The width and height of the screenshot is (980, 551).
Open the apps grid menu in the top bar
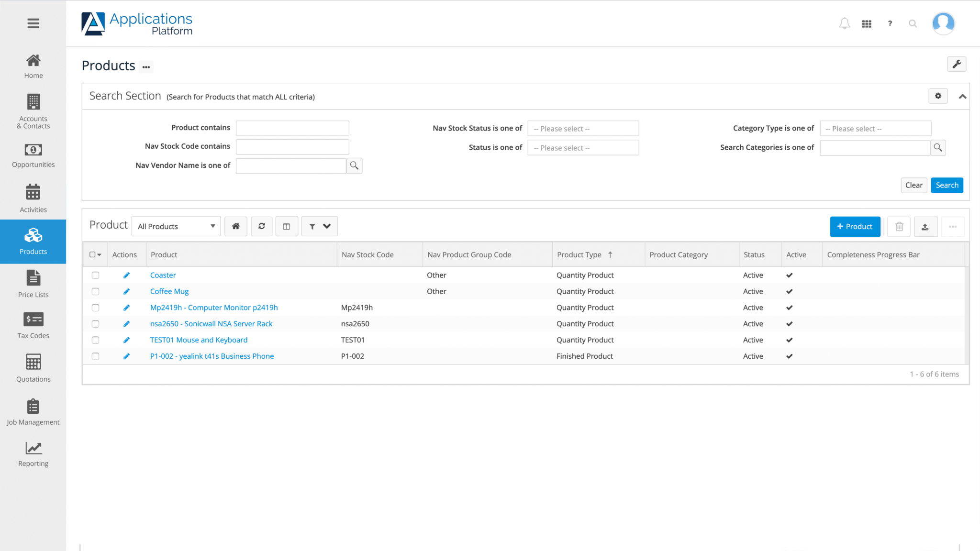(867, 23)
